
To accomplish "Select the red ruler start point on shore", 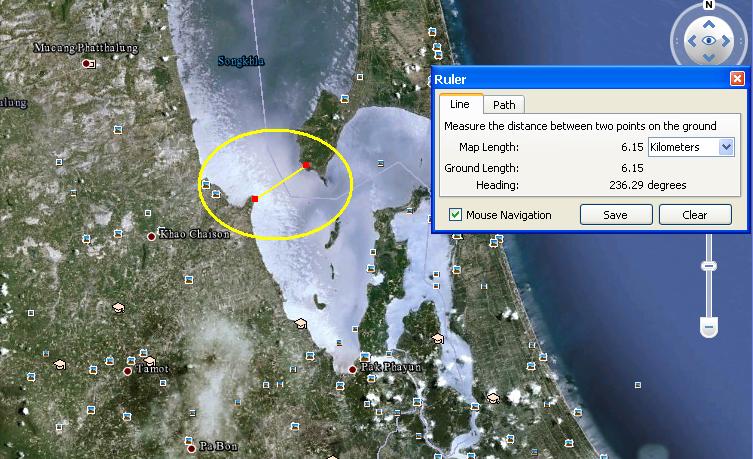I will pos(255,199).
